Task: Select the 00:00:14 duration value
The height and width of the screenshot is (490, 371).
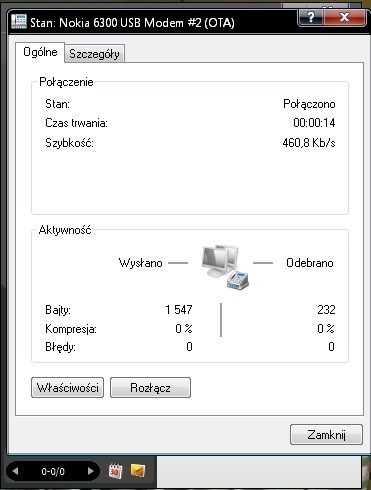Action: tap(314, 123)
